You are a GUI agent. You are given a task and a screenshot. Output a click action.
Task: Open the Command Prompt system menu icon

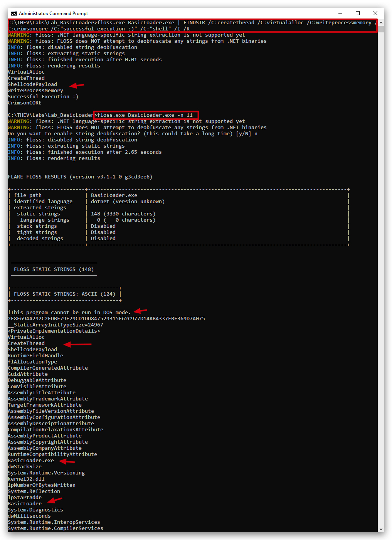(13, 13)
